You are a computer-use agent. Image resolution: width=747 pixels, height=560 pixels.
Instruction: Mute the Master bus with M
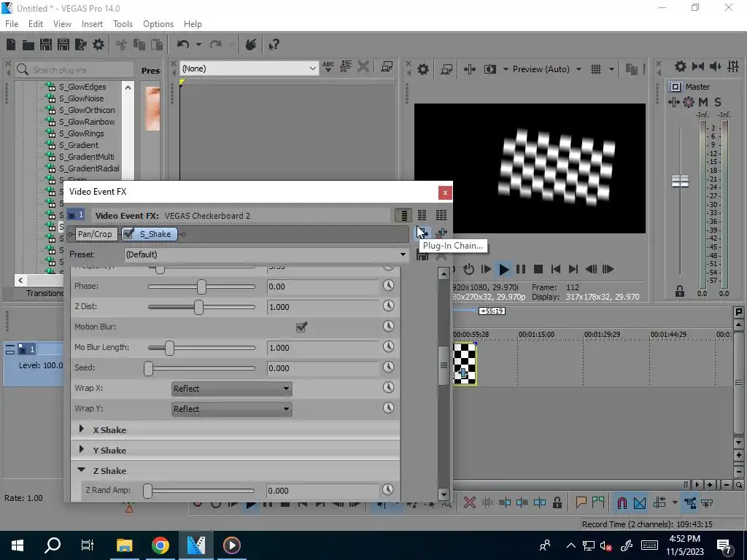point(703,102)
